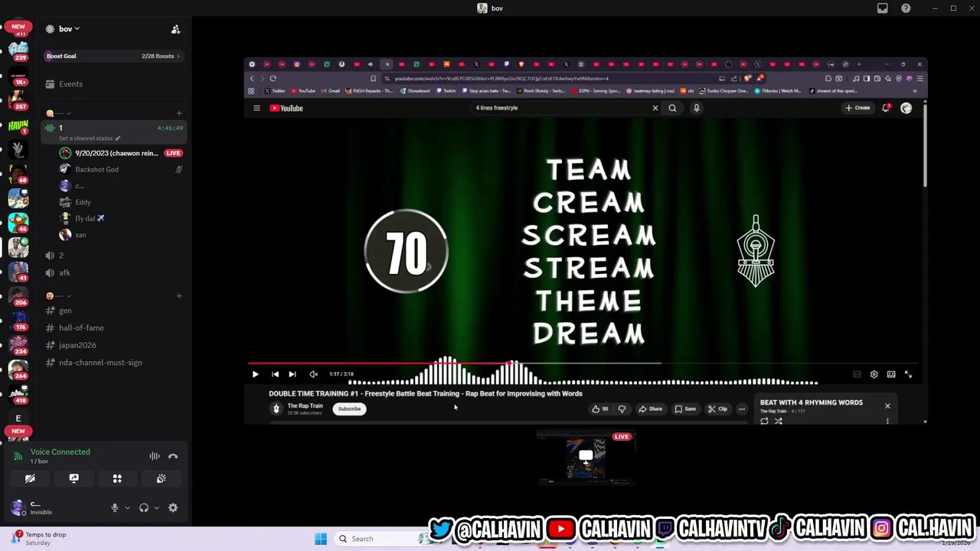Open microphone input options dropdown

click(127, 507)
